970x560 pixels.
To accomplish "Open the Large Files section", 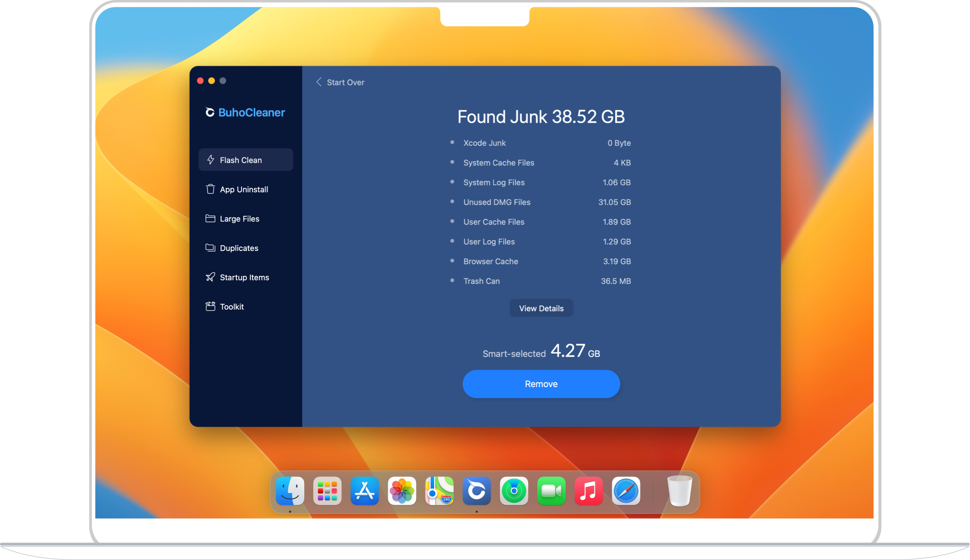I will tap(246, 218).
